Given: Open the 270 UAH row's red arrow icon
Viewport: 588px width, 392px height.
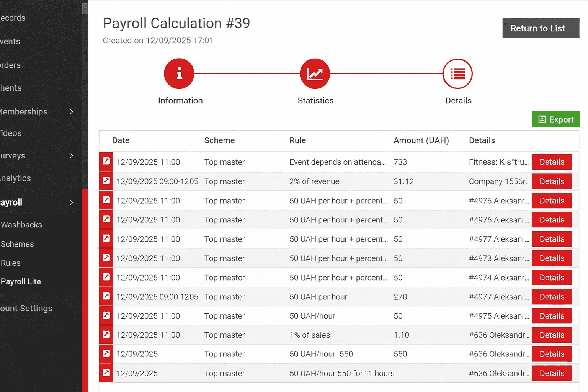Looking at the screenshot, I should (x=106, y=296).
